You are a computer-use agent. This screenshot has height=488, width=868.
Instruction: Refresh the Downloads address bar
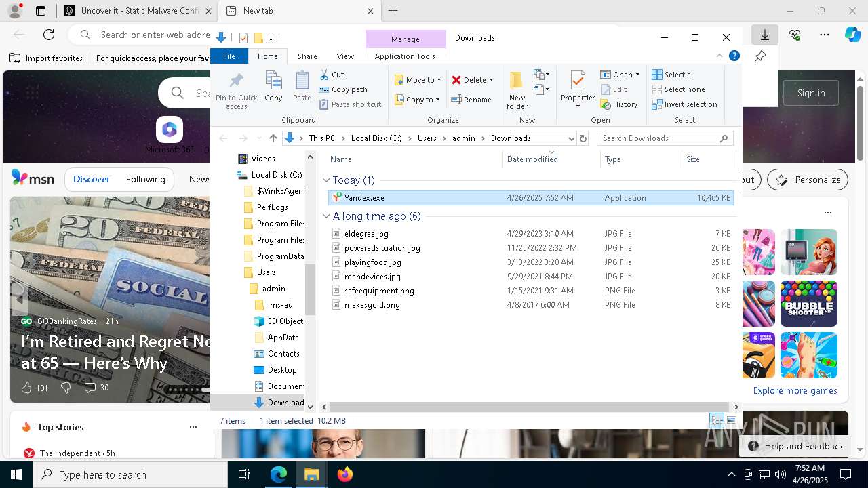click(x=583, y=138)
